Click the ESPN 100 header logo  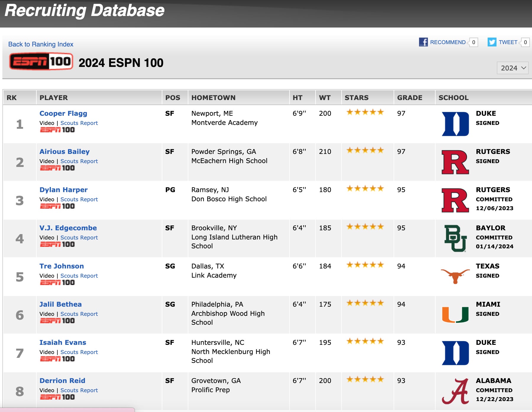(41, 62)
